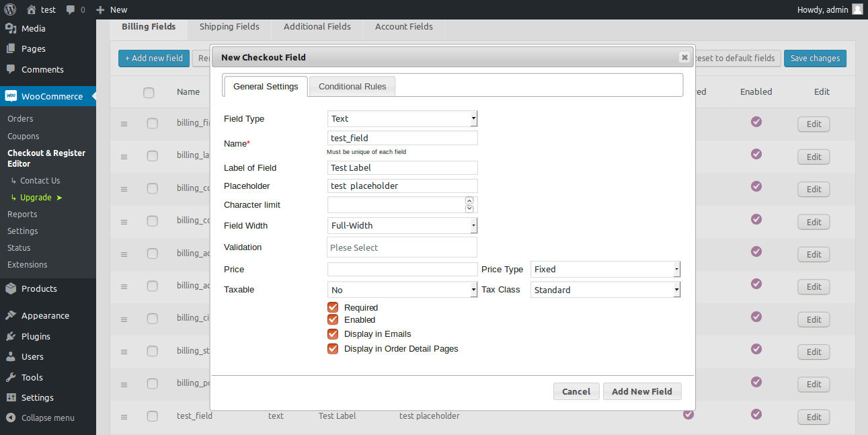This screenshot has width=868, height=435.
Task: Open the Users sidebar icon
Action: [11, 356]
